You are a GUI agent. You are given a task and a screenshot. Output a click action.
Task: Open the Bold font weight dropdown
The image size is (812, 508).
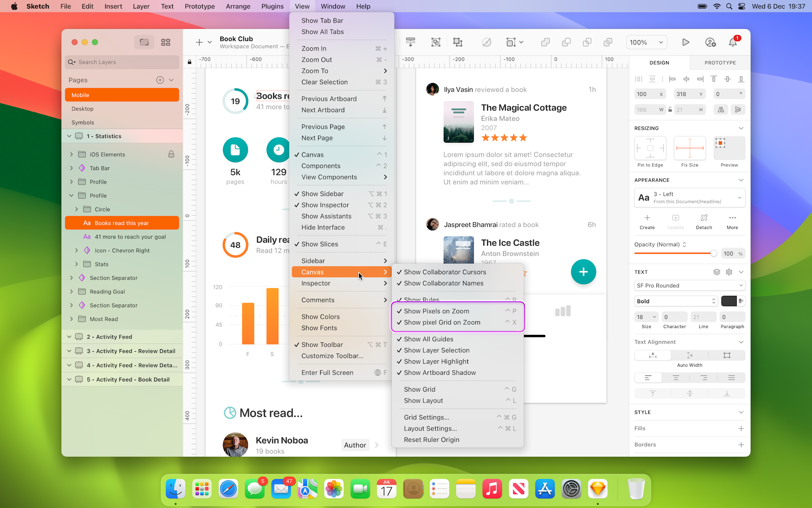(676, 301)
